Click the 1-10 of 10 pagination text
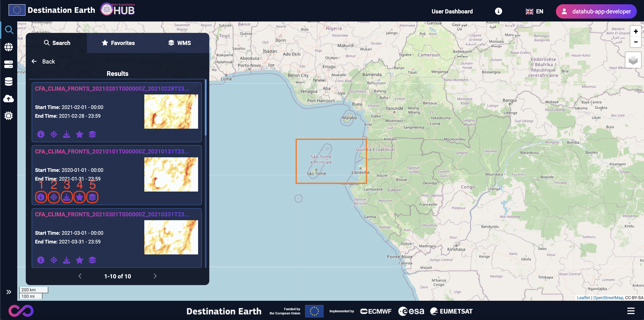Screen dimensions: 644x320 click(x=117, y=276)
